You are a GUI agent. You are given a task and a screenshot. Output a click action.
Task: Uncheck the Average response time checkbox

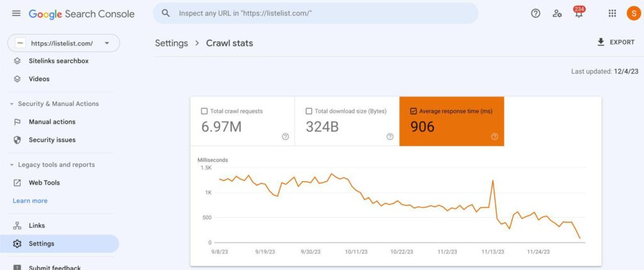tap(414, 111)
